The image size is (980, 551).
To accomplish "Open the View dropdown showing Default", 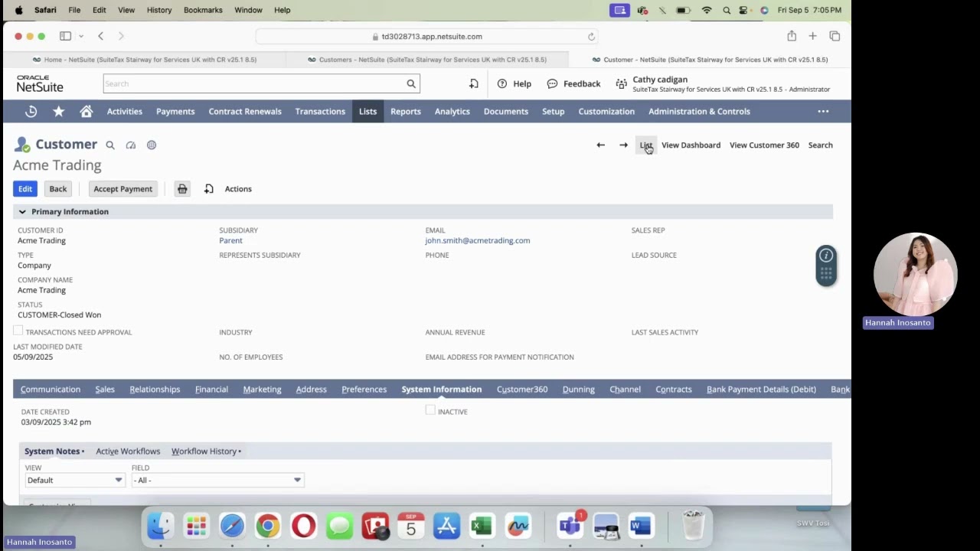I will tap(74, 481).
